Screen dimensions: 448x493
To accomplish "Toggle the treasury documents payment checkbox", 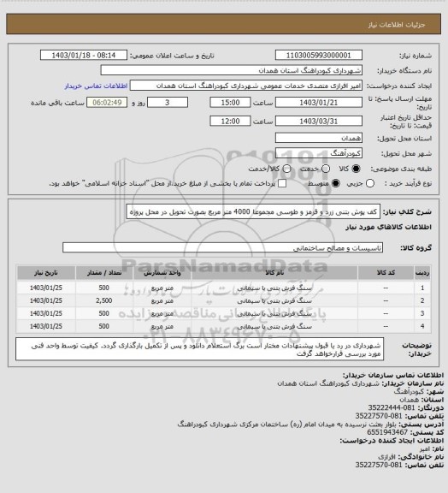I will [x=282, y=183].
